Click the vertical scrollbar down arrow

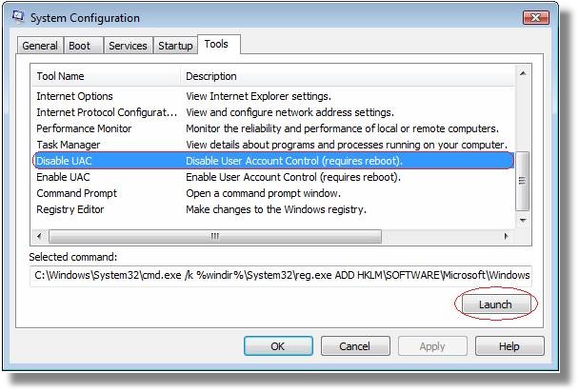click(x=523, y=220)
